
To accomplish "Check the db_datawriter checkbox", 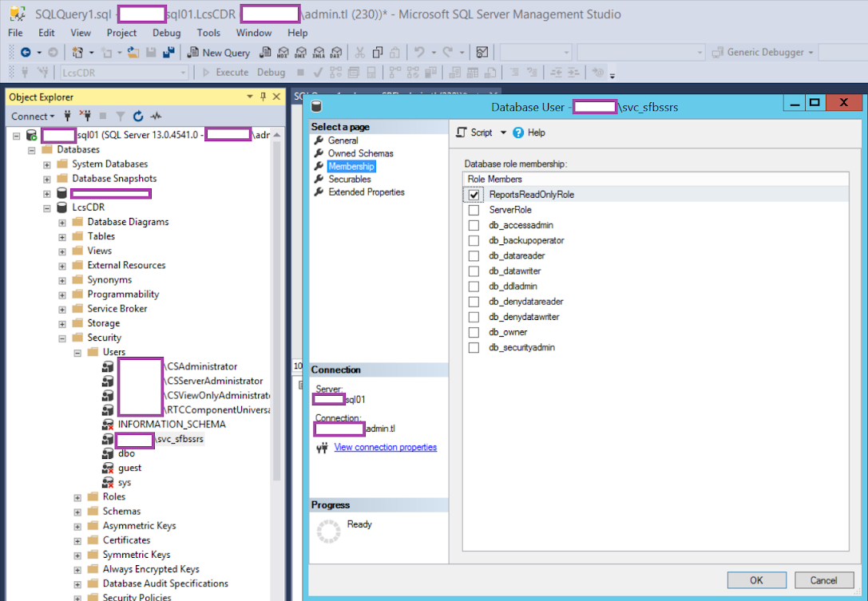I will tap(474, 271).
